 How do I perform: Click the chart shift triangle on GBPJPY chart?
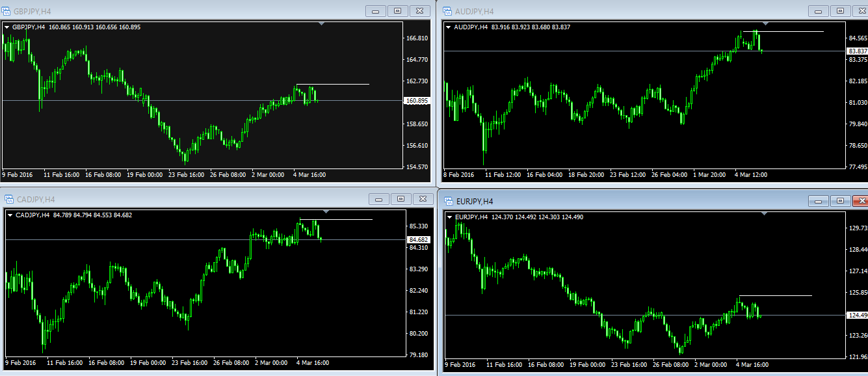coord(321,24)
